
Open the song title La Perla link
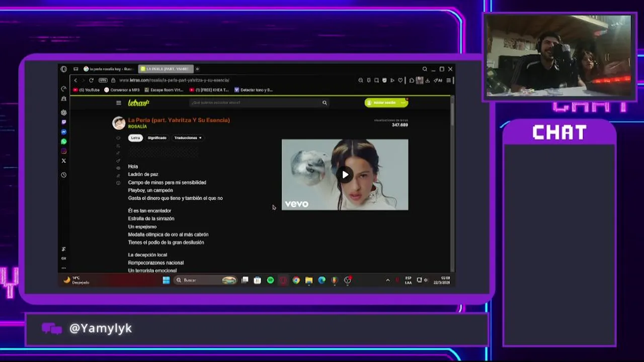[179, 120]
